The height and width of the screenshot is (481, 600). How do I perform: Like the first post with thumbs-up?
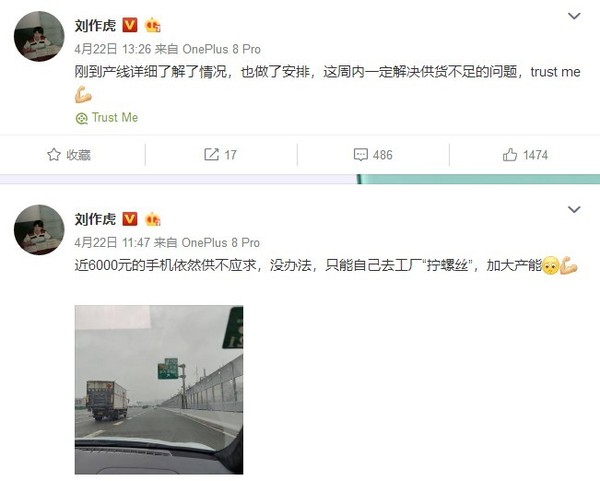click(x=510, y=155)
